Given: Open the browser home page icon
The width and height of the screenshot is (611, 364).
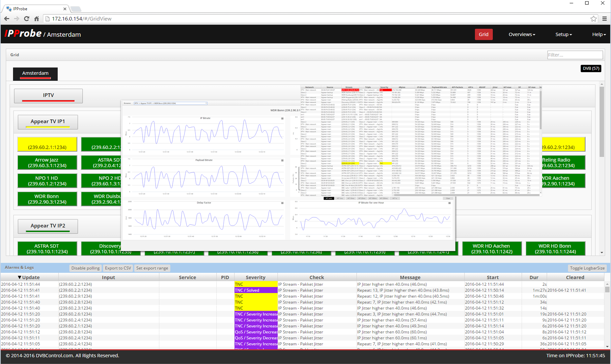Looking at the screenshot, I should 36,19.
